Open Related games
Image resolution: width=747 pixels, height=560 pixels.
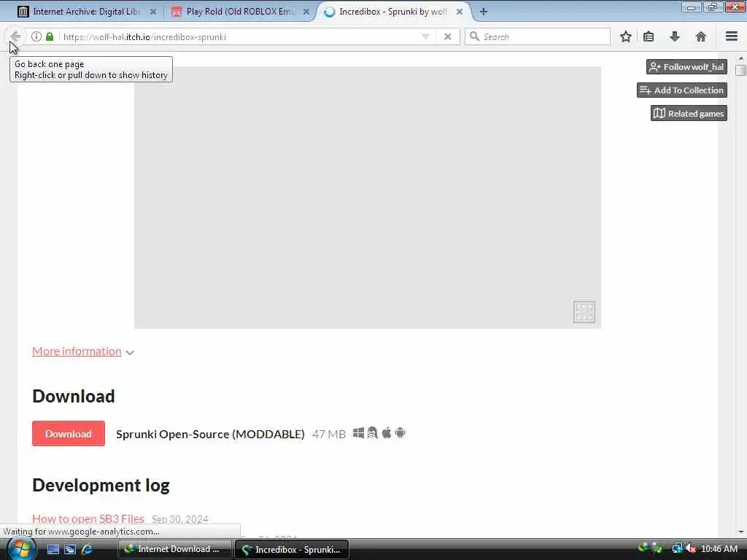pos(689,113)
